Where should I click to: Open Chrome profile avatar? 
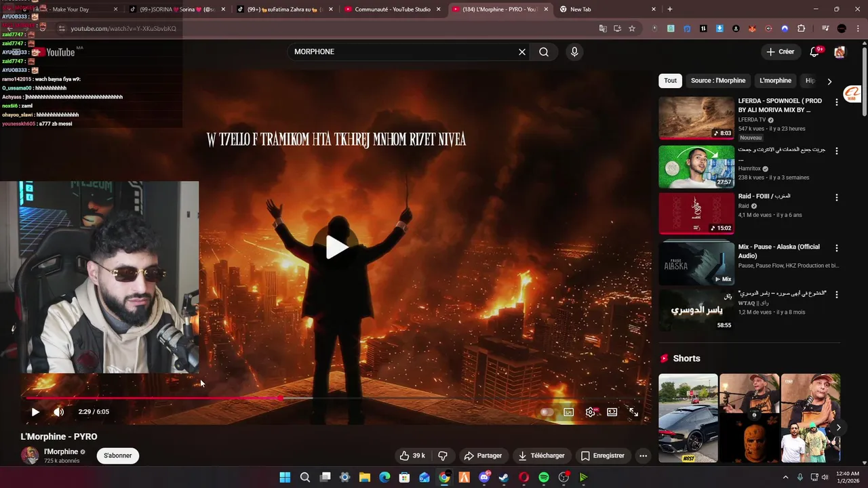coord(842,28)
